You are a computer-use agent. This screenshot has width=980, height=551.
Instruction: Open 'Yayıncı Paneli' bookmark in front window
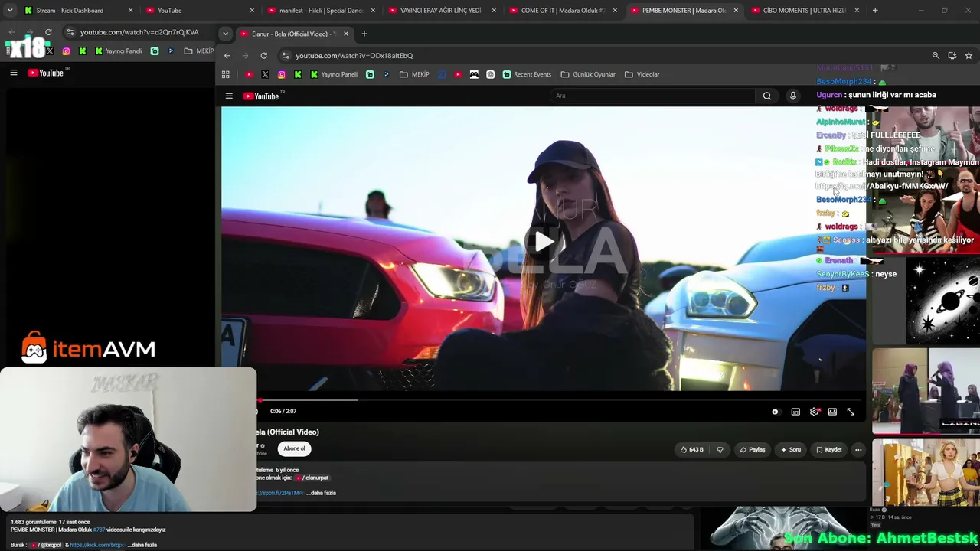pyautogui.click(x=334, y=74)
